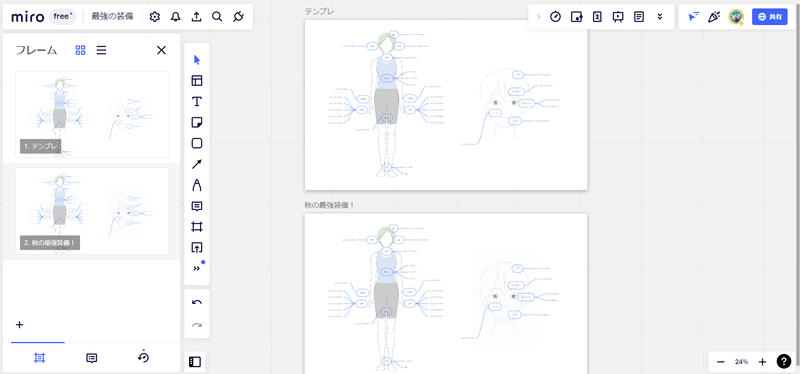The image size is (800, 374).
Task: Zoom in with plus button
Action: pyautogui.click(x=762, y=362)
